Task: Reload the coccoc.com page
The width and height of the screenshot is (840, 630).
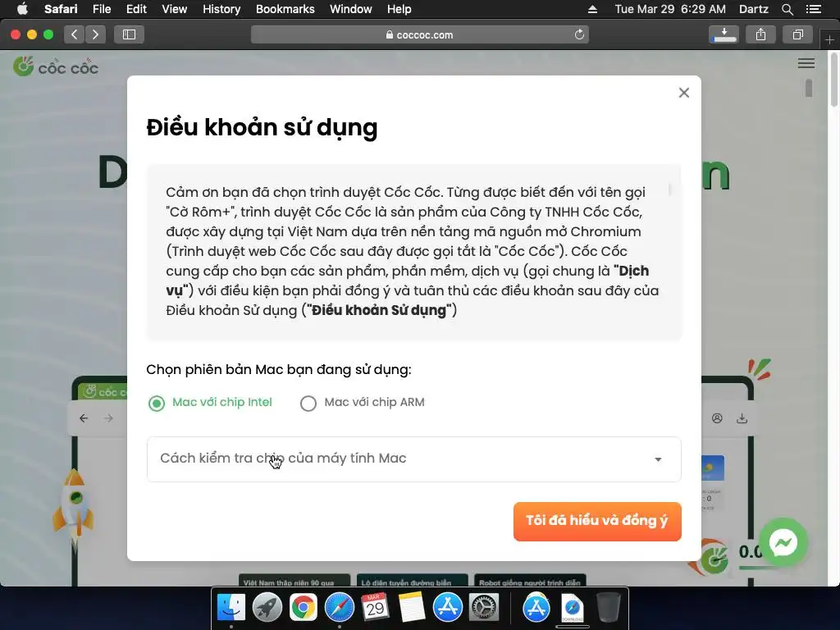Action: pyautogui.click(x=579, y=34)
